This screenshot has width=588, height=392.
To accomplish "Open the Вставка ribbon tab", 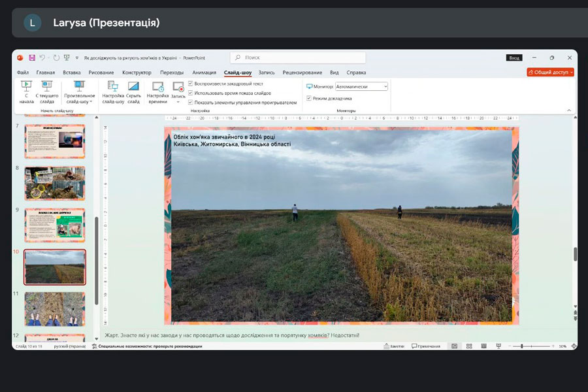I will tap(72, 73).
